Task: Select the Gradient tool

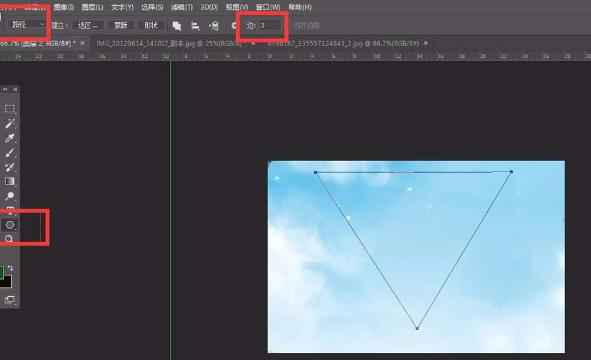Action: [x=10, y=181]
